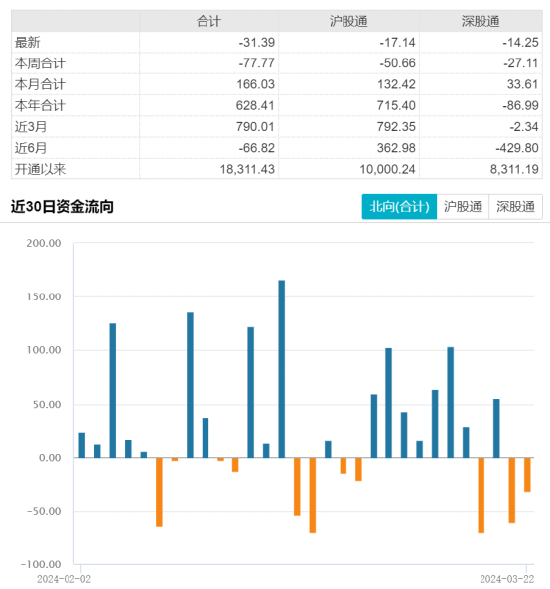This screenshot has width=550, height=589.
Task: Click the tallest blue bar in the chart
Action: tap(281, 369)
